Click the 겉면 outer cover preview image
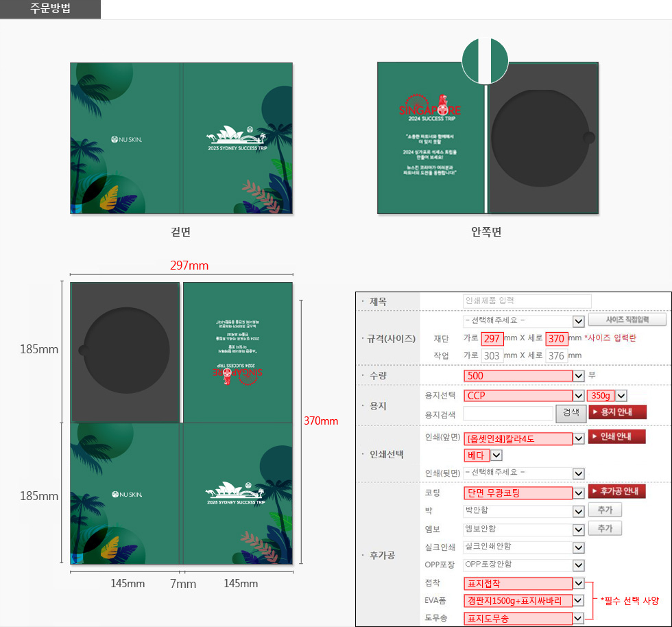This screenshot has height=627, width=672. click(181, 139)
